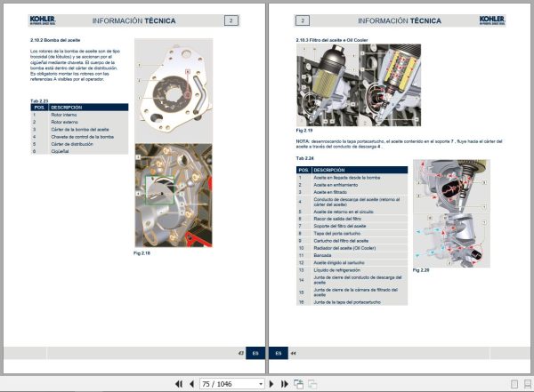Click the previous view icon in navigation bar

[299, 384]
